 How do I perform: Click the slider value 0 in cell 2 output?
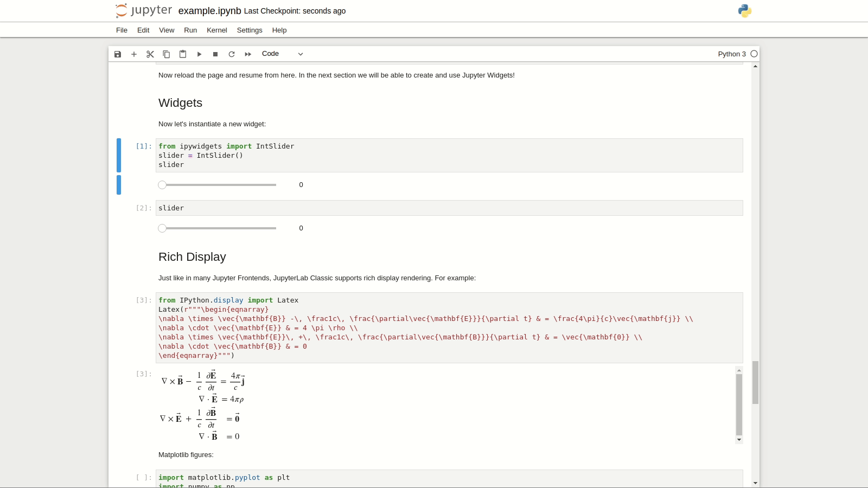[x=301, y=228]
